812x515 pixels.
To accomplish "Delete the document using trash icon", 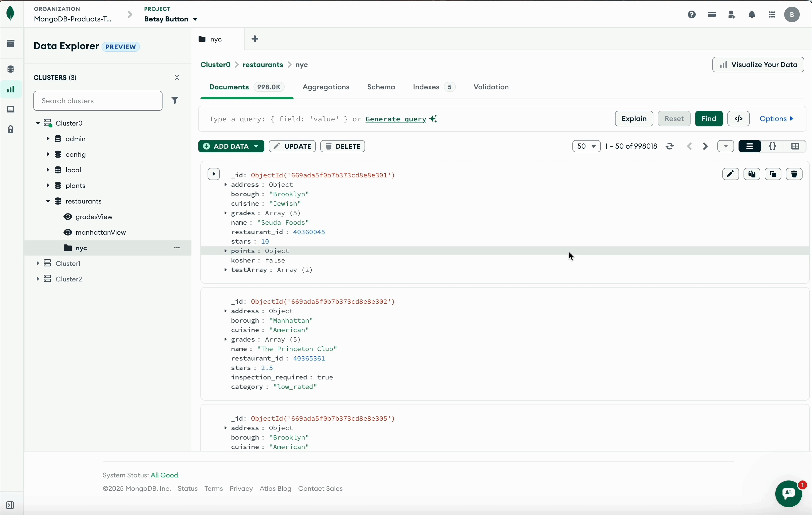I will 794,174.
